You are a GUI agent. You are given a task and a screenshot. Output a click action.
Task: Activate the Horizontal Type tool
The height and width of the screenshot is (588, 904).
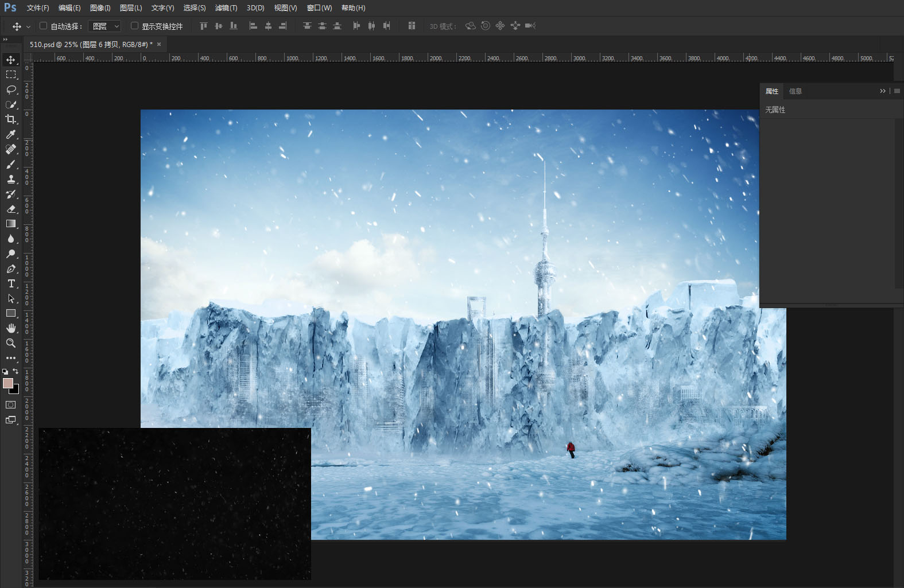tap(11, 283)
